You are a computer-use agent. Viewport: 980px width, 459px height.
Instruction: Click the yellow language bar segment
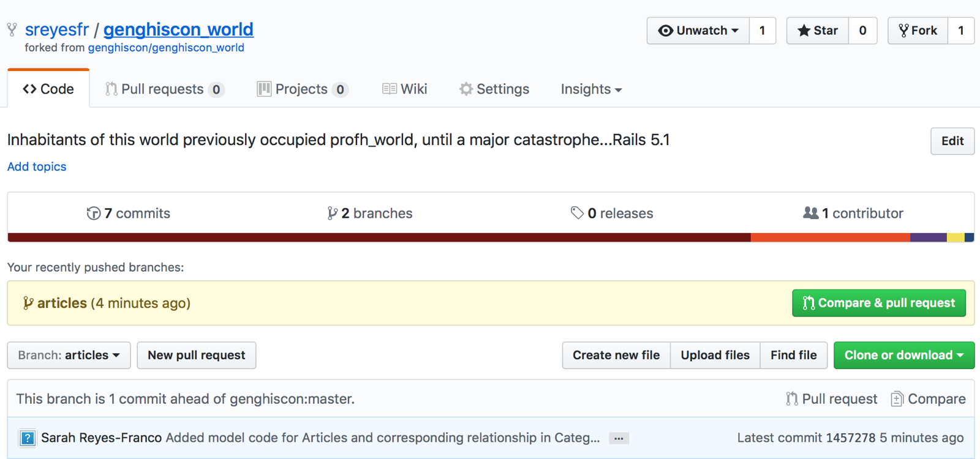click(x=956, y=237)
